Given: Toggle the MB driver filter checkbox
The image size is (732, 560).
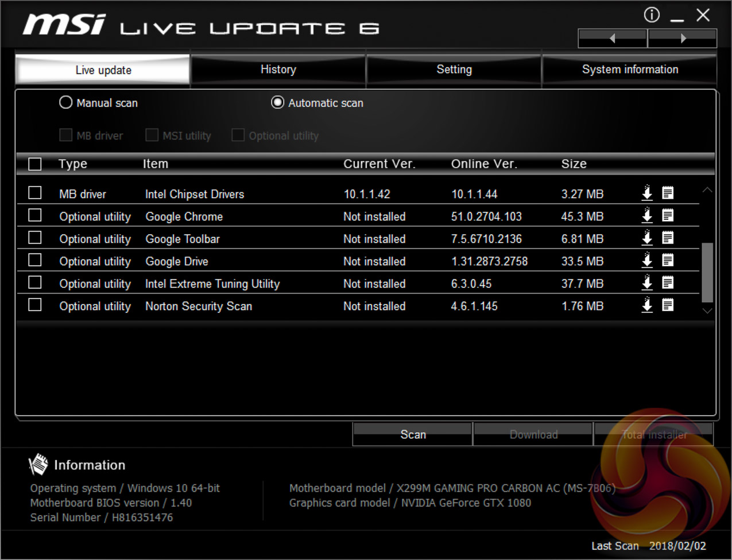Looking at the screenshot, I should [x=66, y=135].
